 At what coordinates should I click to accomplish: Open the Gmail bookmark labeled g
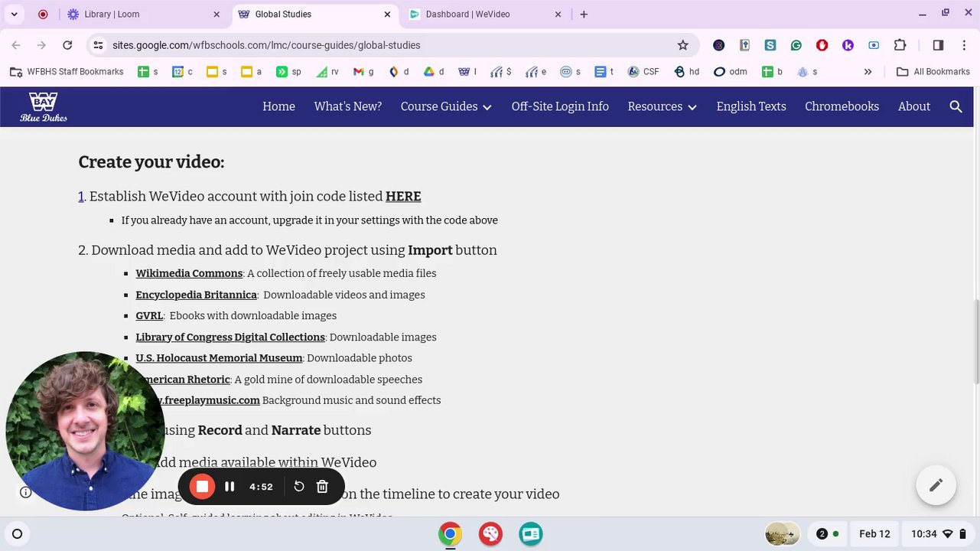click(x=363, y=72)
